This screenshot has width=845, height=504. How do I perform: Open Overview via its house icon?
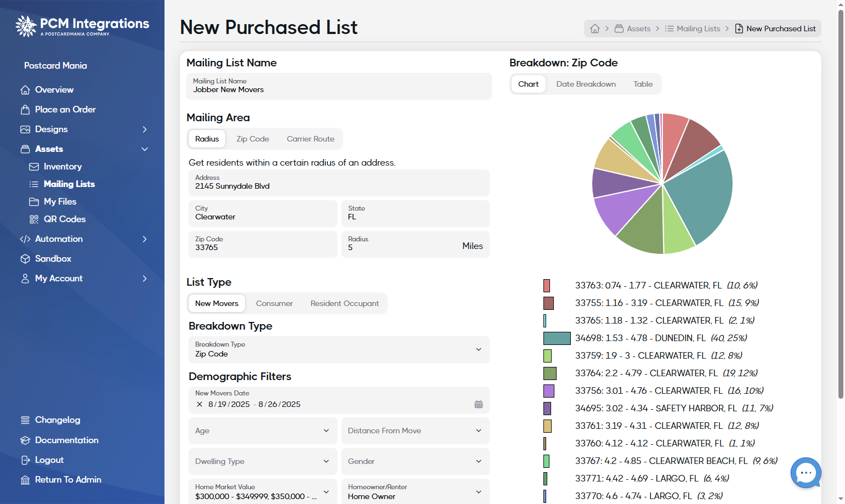click(25, 90)
